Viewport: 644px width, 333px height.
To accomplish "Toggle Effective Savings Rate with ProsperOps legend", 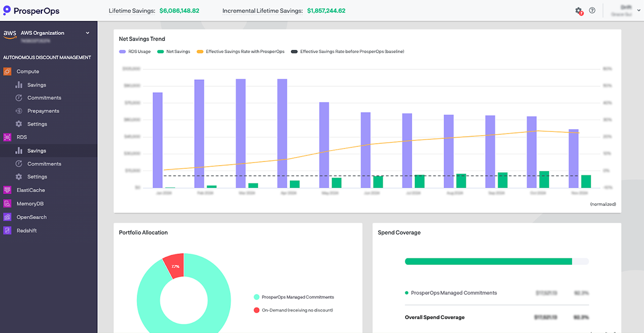I will (x=240, y=51).
